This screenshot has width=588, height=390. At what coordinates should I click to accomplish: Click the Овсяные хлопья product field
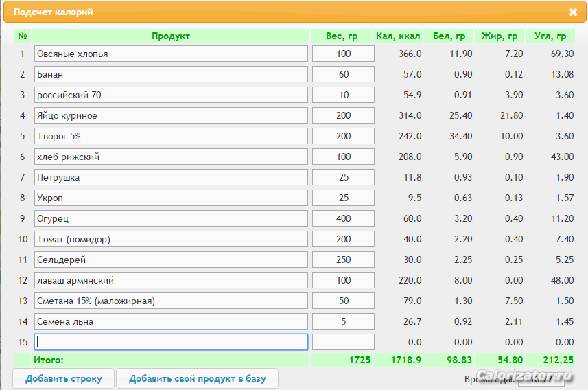click(171, 54)
